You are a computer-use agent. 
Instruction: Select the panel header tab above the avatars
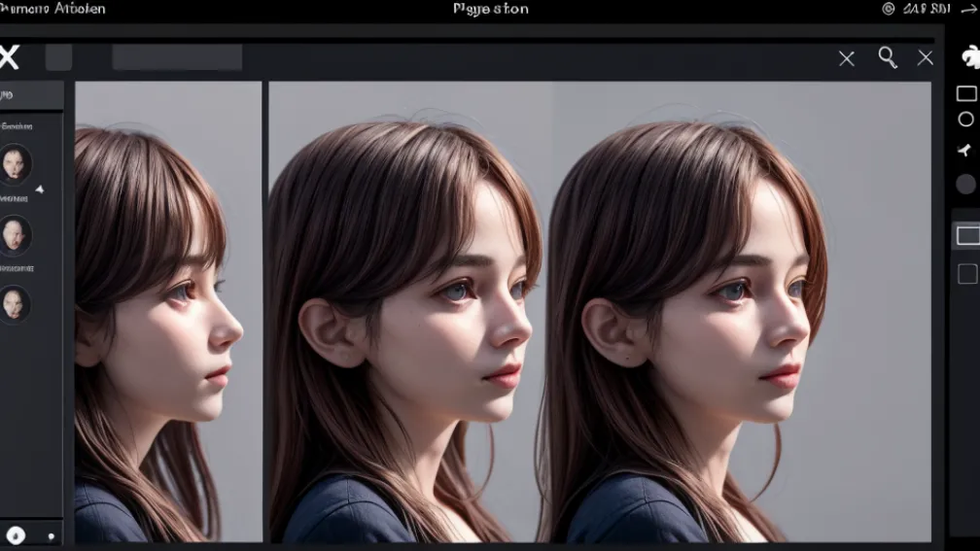click(31, 95)
